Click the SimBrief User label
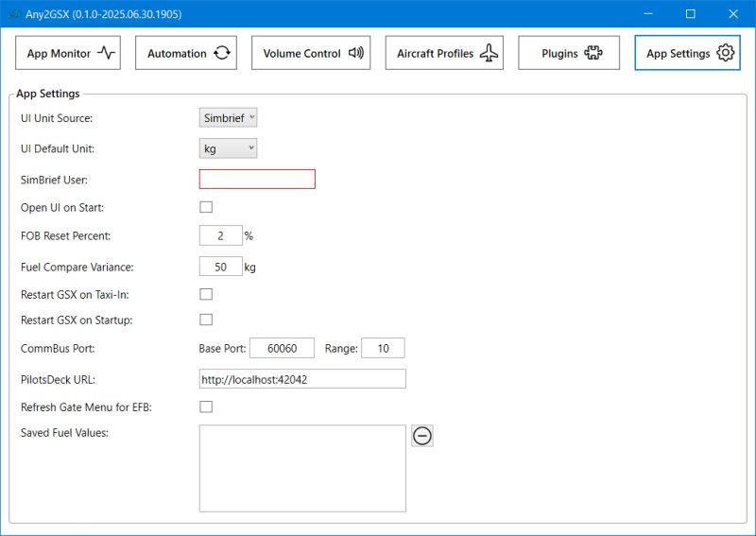This screenshot has width=756, height=536. click(x=54, y=180)
